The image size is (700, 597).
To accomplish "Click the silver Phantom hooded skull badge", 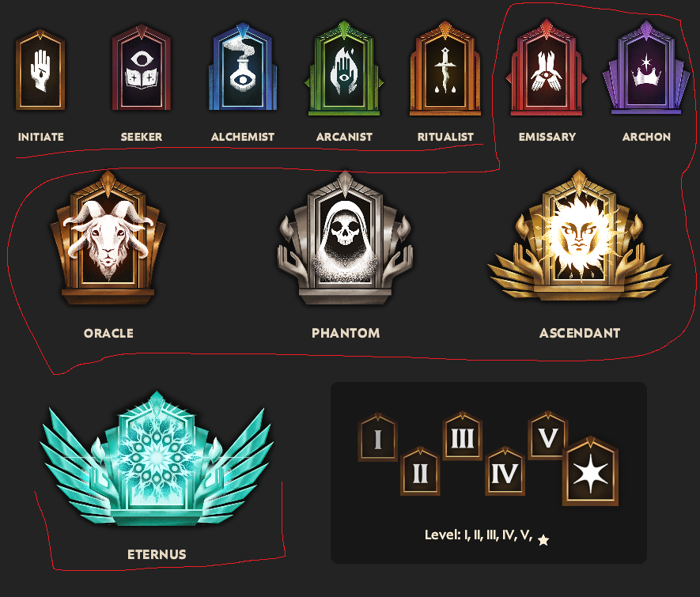I will [345, 238].
